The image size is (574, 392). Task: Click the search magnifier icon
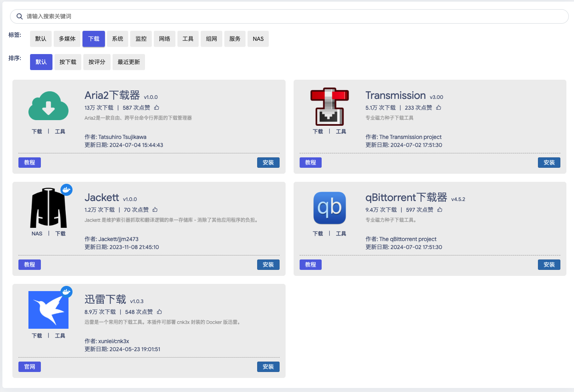point(19,16)
